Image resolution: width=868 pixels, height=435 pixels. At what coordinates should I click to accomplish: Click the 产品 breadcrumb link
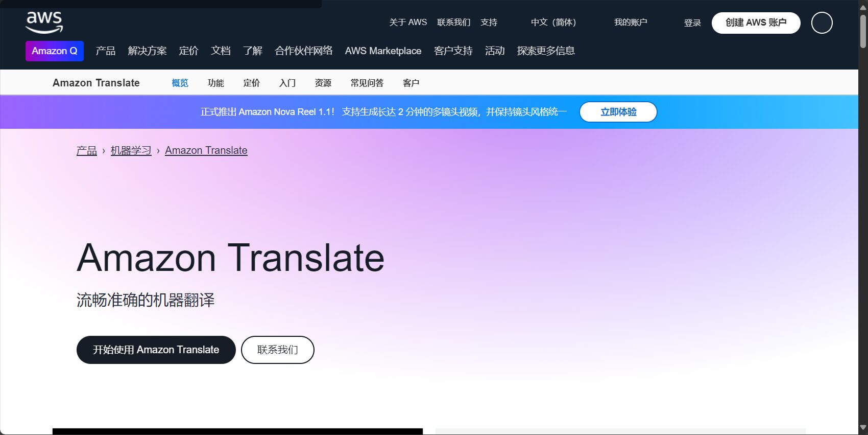pos(87,151)
